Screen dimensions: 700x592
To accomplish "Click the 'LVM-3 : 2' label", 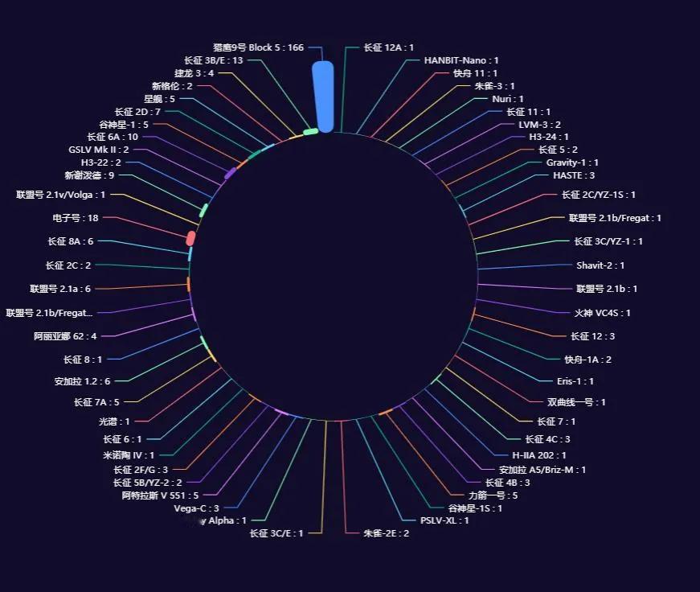I will 539,124.
